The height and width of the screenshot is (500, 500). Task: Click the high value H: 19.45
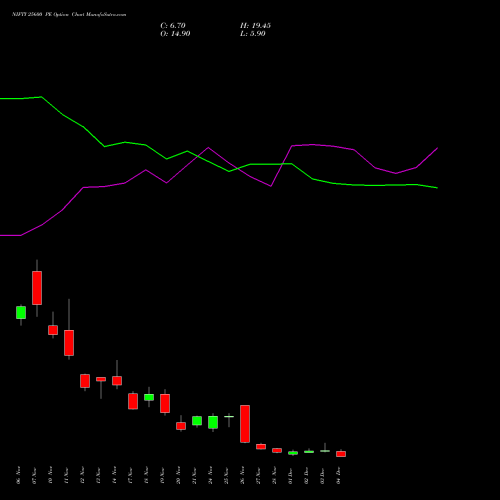pyautogui.click(x=255, y=26)
